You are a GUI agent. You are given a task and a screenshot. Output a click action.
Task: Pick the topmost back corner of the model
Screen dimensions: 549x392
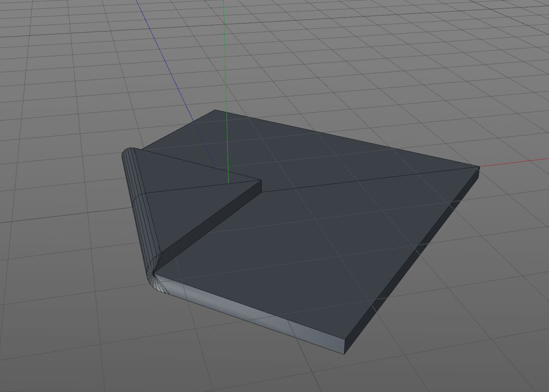tap(214, 110)
